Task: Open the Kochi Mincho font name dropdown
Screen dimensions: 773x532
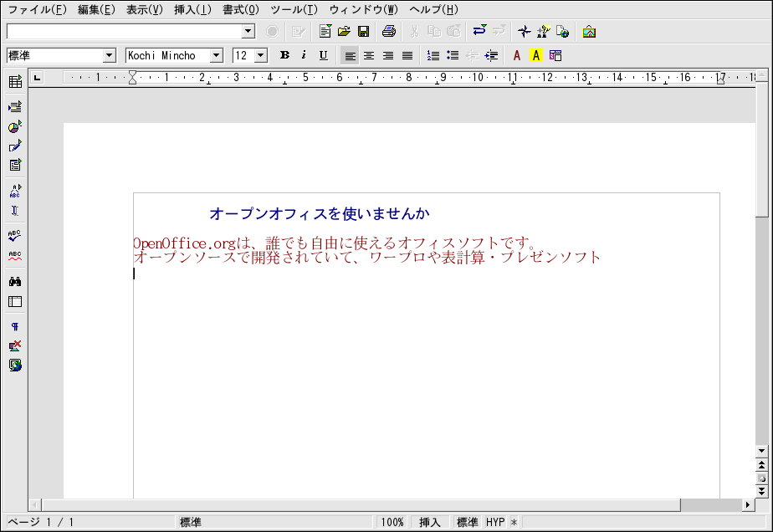Action: (x=217, y=55)
